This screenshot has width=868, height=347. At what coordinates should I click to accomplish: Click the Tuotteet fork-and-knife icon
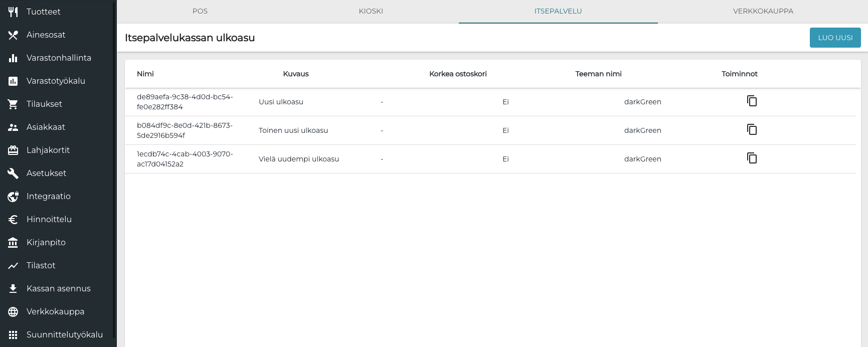(13, 12)
